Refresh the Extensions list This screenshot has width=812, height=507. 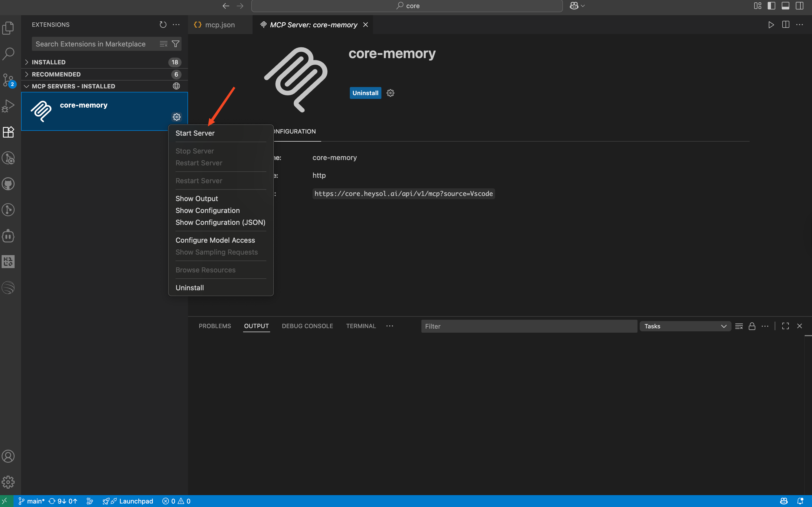163,25
